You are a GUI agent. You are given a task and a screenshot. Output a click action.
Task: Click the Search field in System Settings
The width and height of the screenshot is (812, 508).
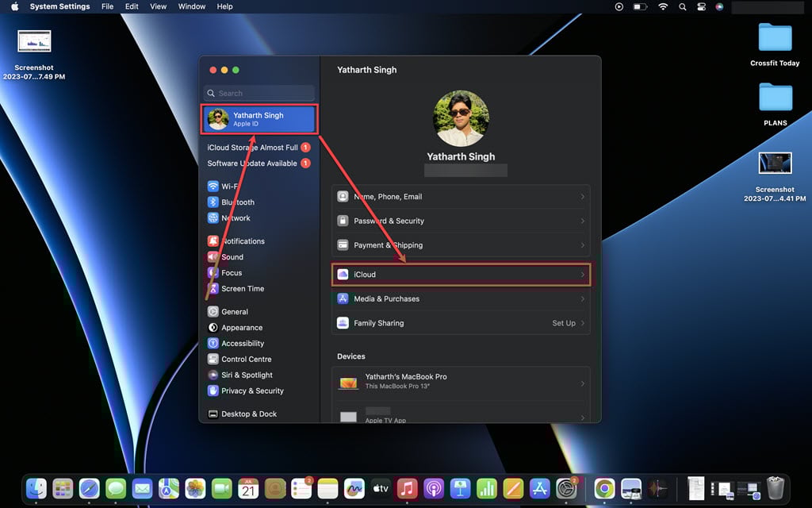click(x=259, y=94)
